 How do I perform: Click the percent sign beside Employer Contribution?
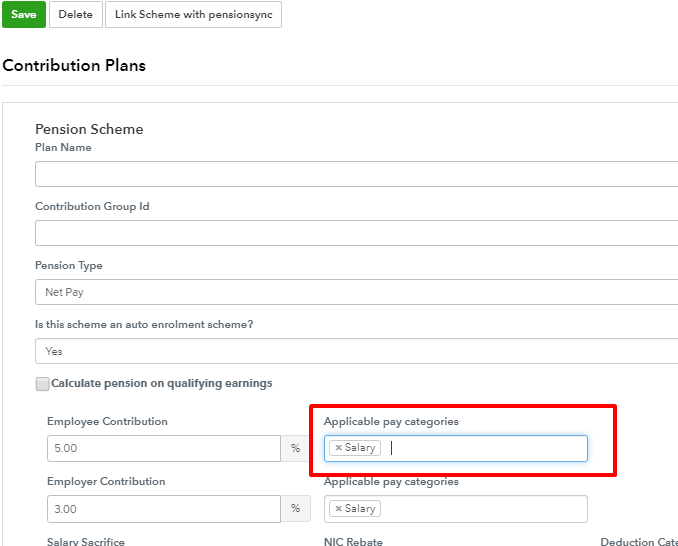(x=295, y=508)
